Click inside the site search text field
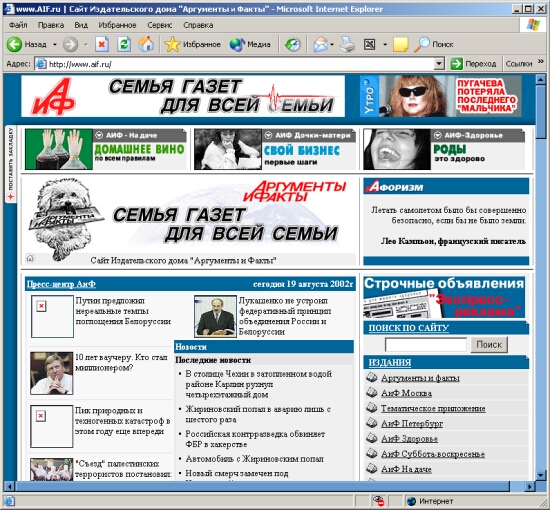The width and height of the screenshot is (550, 510). click(426, 345)
